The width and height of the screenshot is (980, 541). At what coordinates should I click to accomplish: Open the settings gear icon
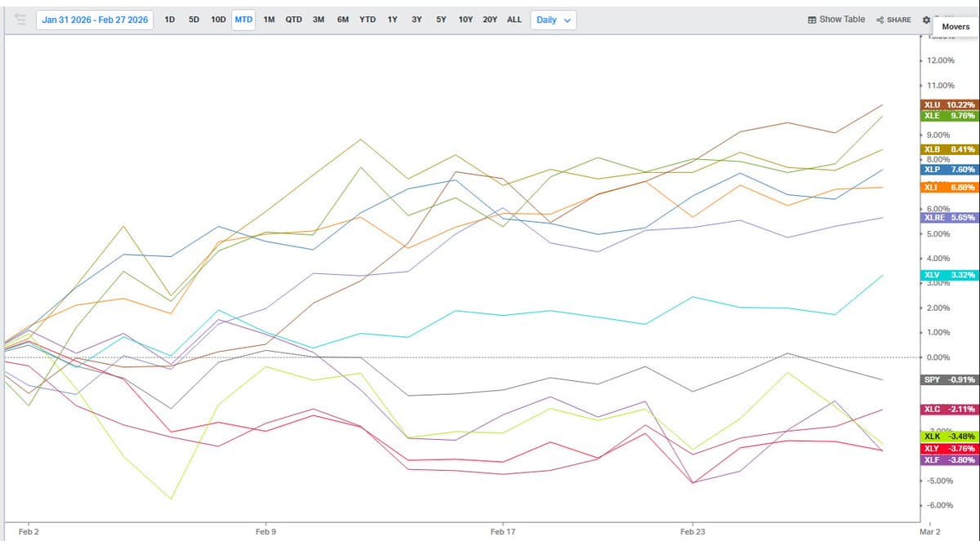point(925,20)
